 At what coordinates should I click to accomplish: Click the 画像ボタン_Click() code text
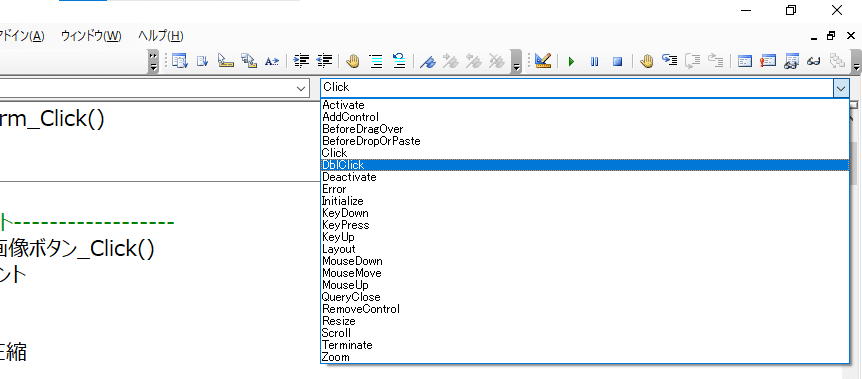pyautogui.click(x=77, y=249)
